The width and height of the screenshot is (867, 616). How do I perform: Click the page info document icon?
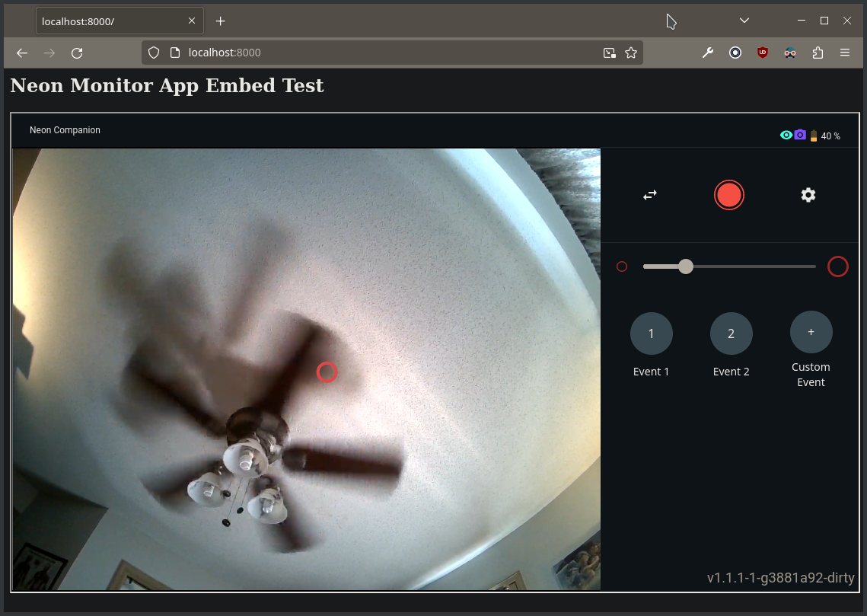175,53
